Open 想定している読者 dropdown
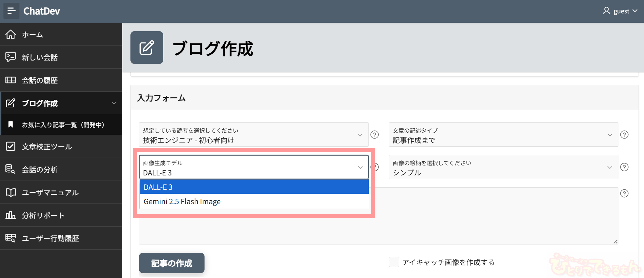Screen dimensions: 644x278 (254, 135)
